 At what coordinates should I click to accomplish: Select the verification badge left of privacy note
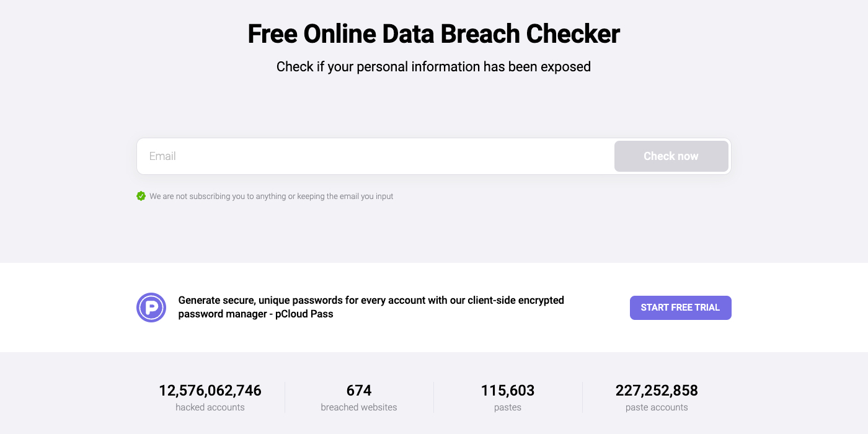pos(141,196)
